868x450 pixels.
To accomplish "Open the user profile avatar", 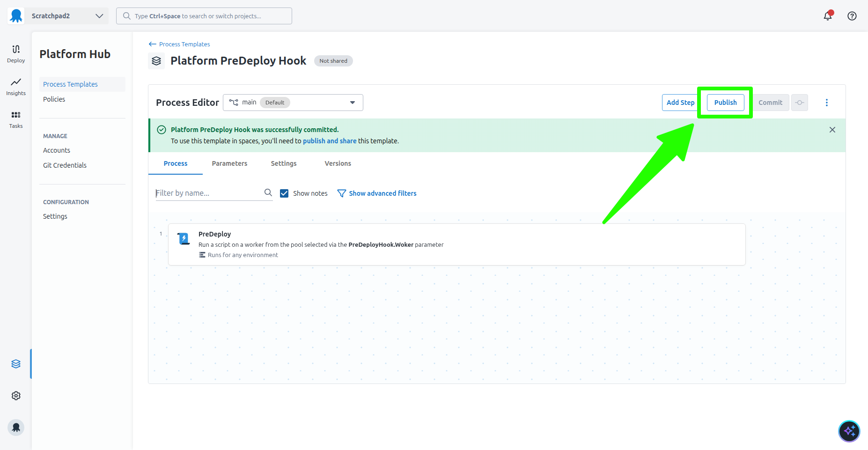I will pos(16,428).
